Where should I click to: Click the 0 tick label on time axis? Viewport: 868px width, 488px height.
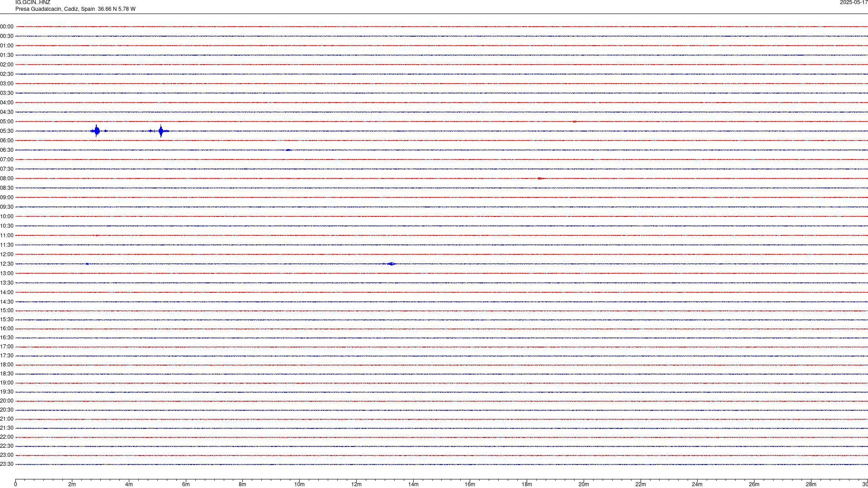[15, 484]
